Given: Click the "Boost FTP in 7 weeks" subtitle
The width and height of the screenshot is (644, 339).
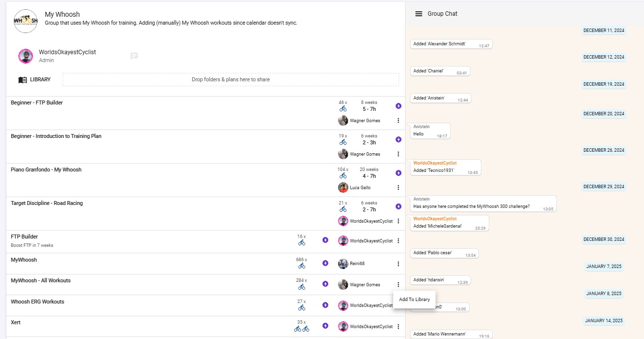Looking at the screenshot, I should point(32,245).
